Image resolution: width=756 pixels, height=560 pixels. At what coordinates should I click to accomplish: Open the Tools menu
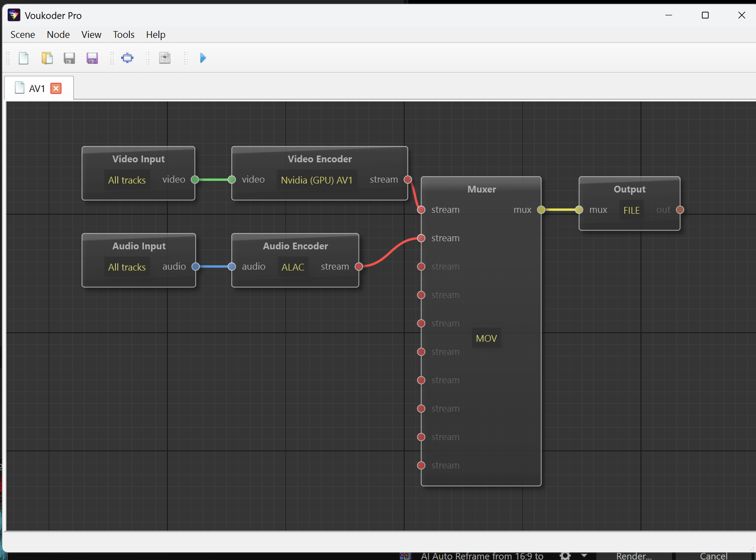(x=123, y=35)
